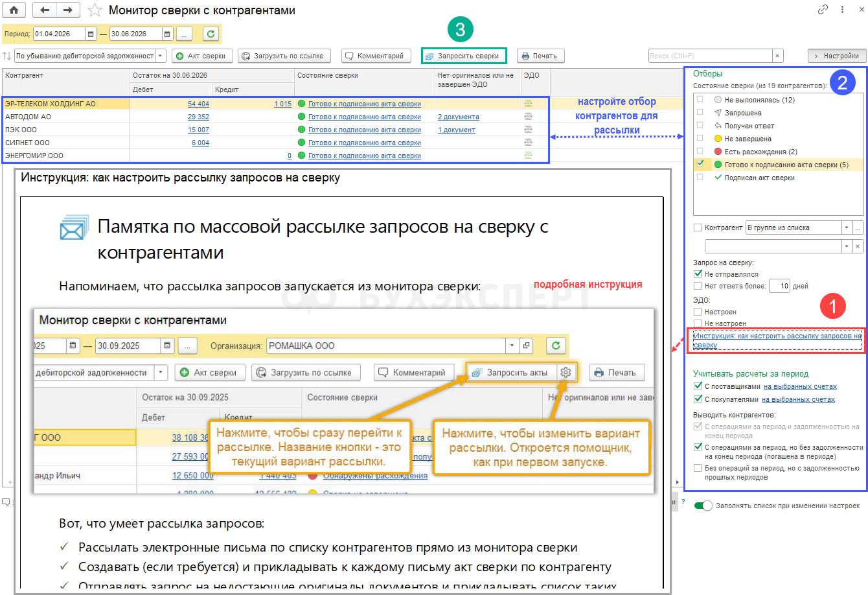
Task: Open the three-dot more actions menu
Action: pos(842,10)
